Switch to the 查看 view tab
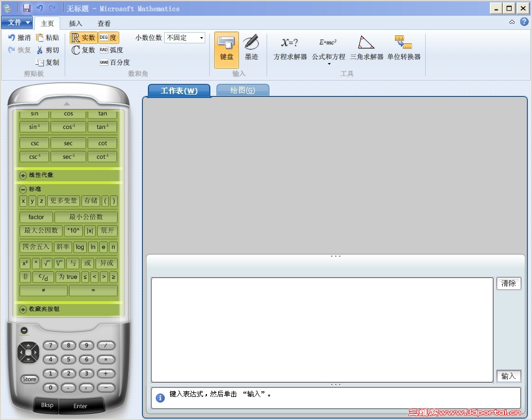532x420 pixels. tap(104, 24)
